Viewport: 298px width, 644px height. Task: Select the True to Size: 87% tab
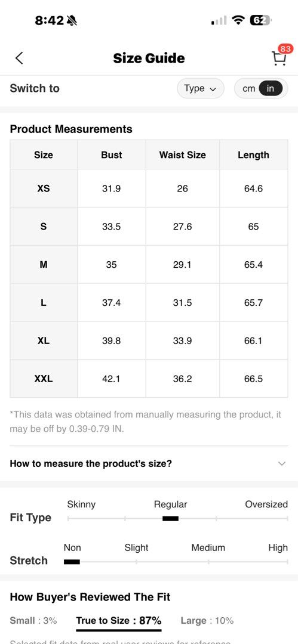[118, 620]
